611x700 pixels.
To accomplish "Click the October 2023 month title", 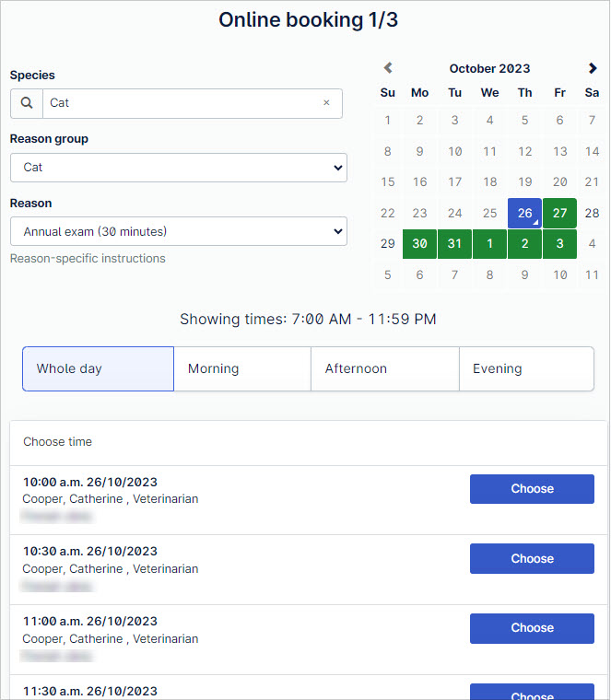I will click(x=489, y=68).
